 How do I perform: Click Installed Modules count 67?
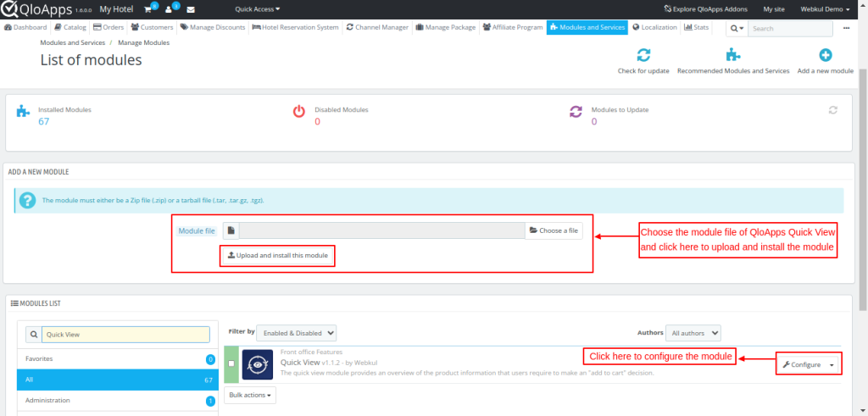pyautogui.click(x=44, y=121)
